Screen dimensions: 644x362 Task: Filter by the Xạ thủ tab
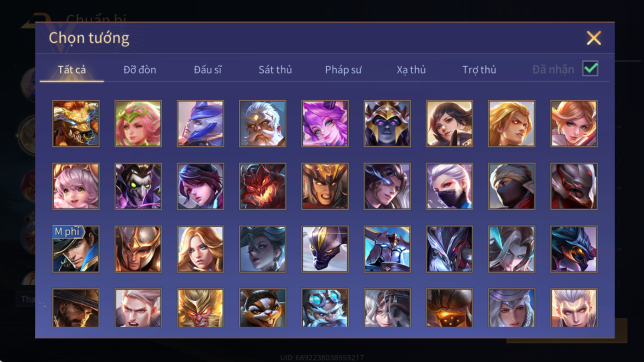click(x=411, y=69)
